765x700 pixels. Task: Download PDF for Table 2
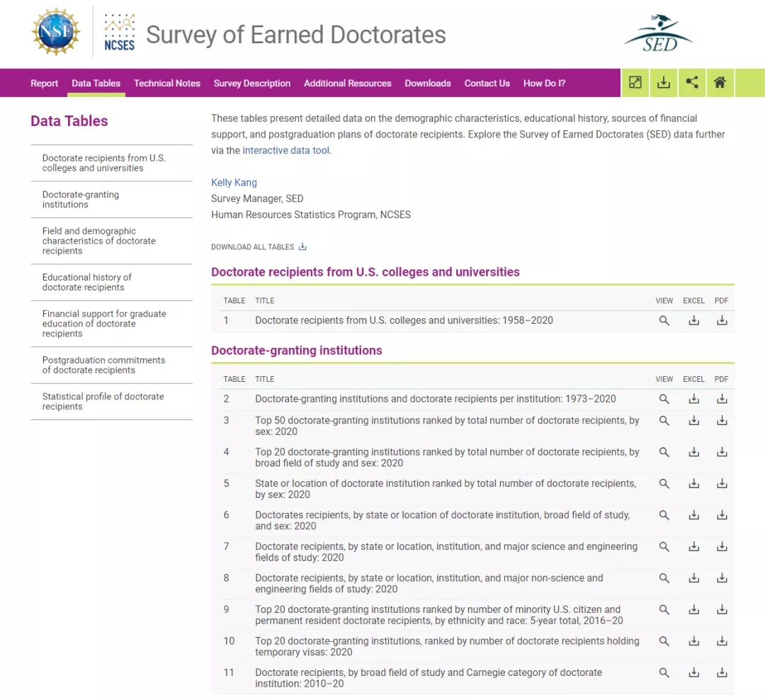[722, 400]
